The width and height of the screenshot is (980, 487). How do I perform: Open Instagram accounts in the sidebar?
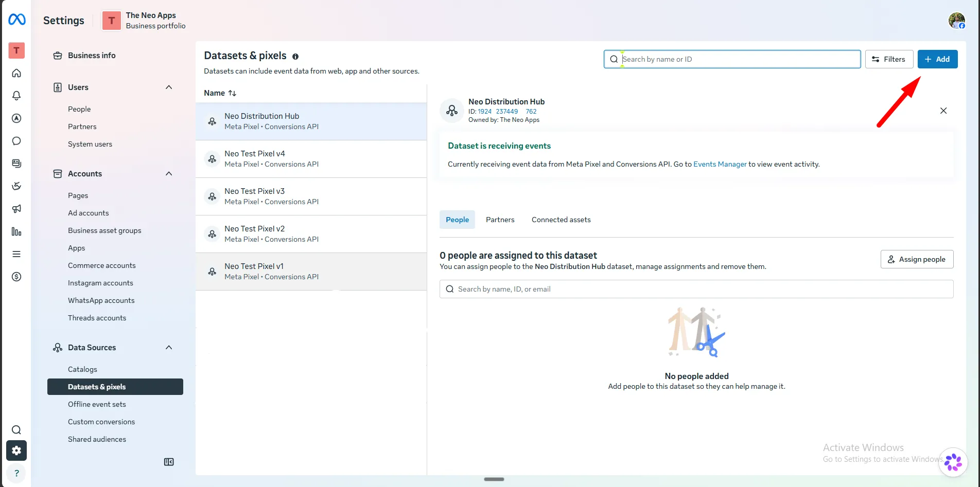pyautogui.click(x=100, y=283)
